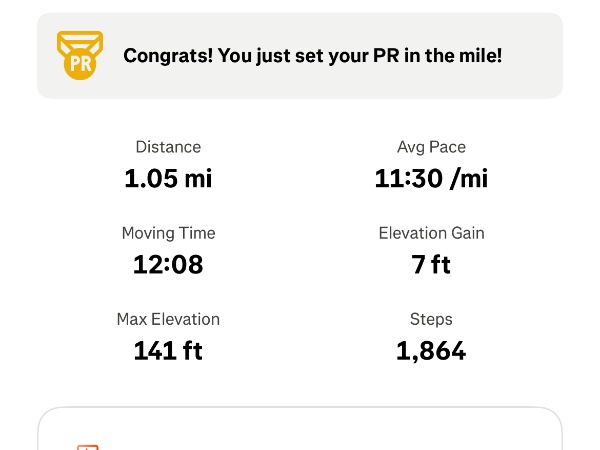Select the Moving Time label

pos(168,233)
